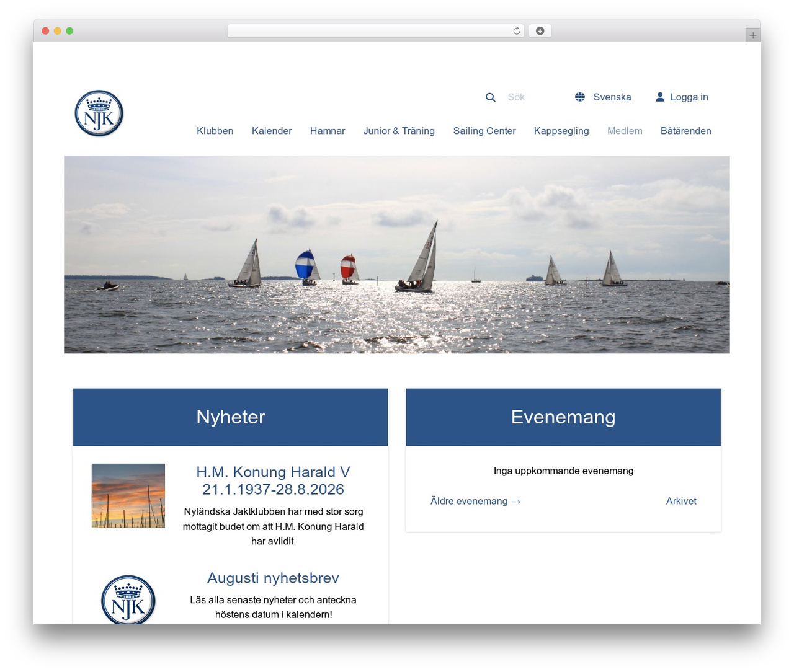Viewport: 794px width, 672px height.
Task: Click the NJK club logo in header
Action: (99, 113)
